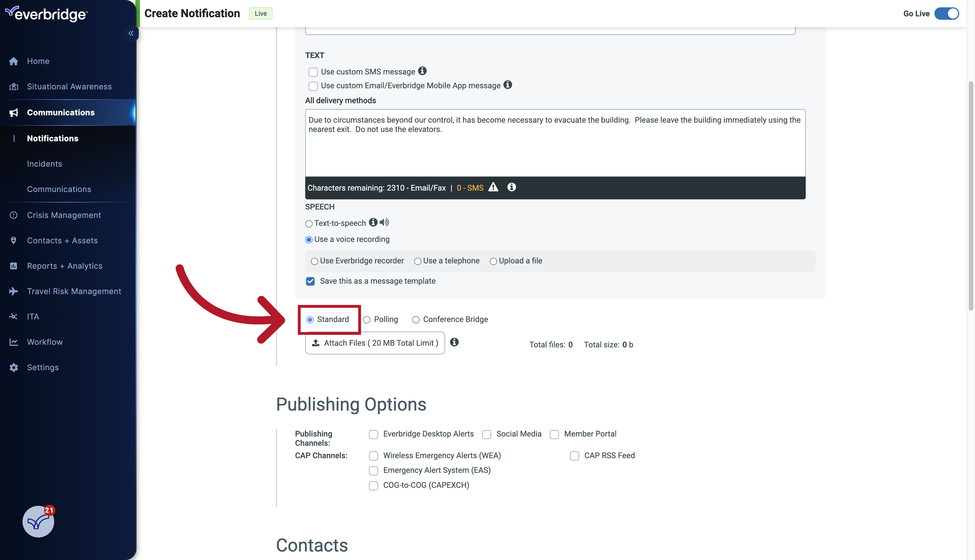Open Settings using the gear icon
The height and width of the screenshot is (560, 975).
(14, 367)
